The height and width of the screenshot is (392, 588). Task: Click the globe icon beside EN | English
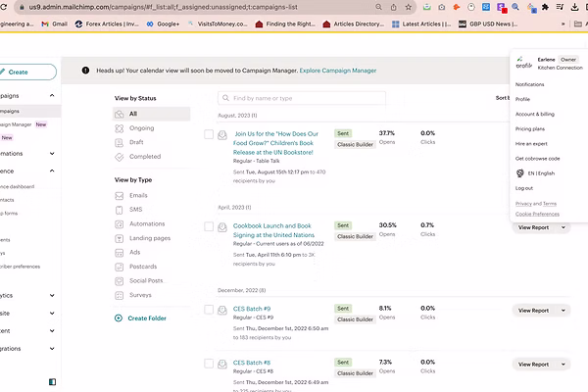[x=520, y=173]
